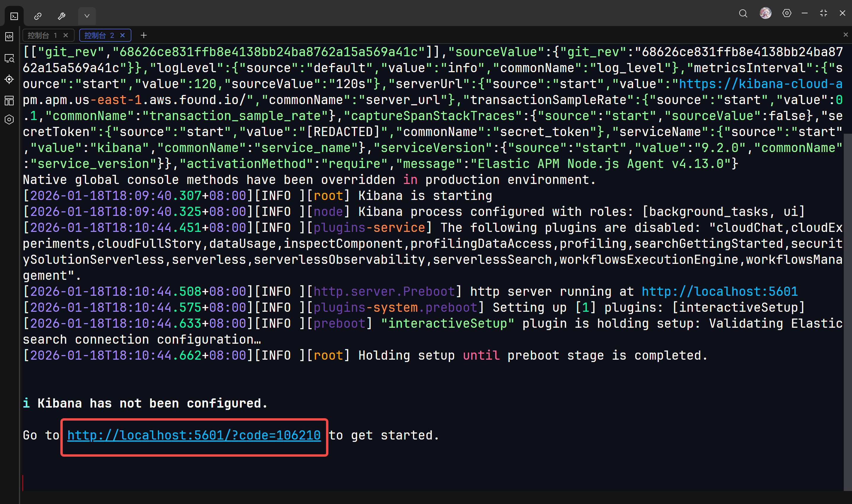Open the monitor search sidebar icon
Image resolution: width=852 pixels, height=504 pixels.
click(x=9, y=58)
